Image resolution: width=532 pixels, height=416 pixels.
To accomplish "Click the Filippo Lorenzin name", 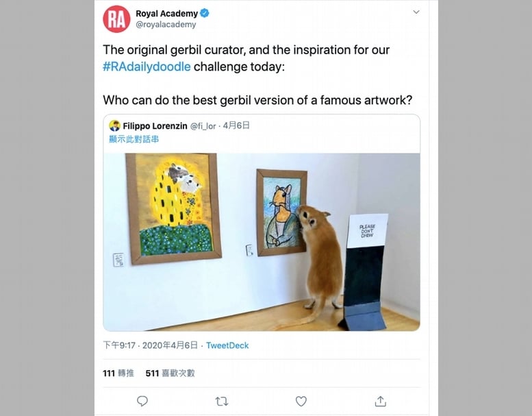I will 155,126.
